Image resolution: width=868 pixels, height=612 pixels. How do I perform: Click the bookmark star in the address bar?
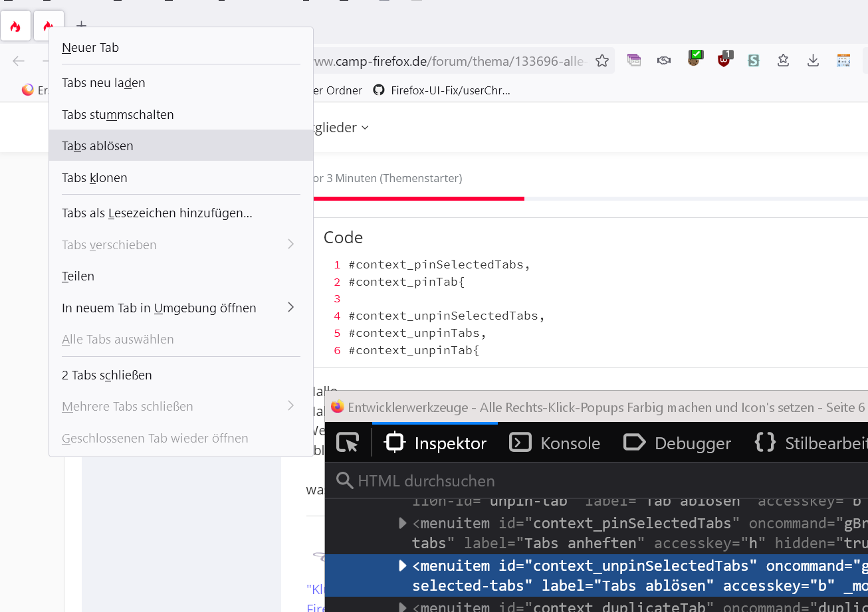tap(602, 61)
